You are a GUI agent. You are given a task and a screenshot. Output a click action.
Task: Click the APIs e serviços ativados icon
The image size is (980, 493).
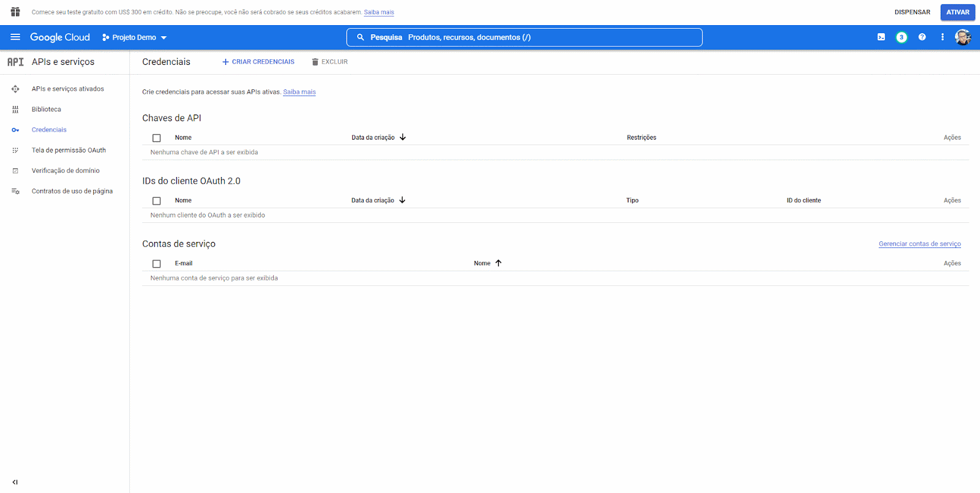pyautogui.click(x=15, y=89)
